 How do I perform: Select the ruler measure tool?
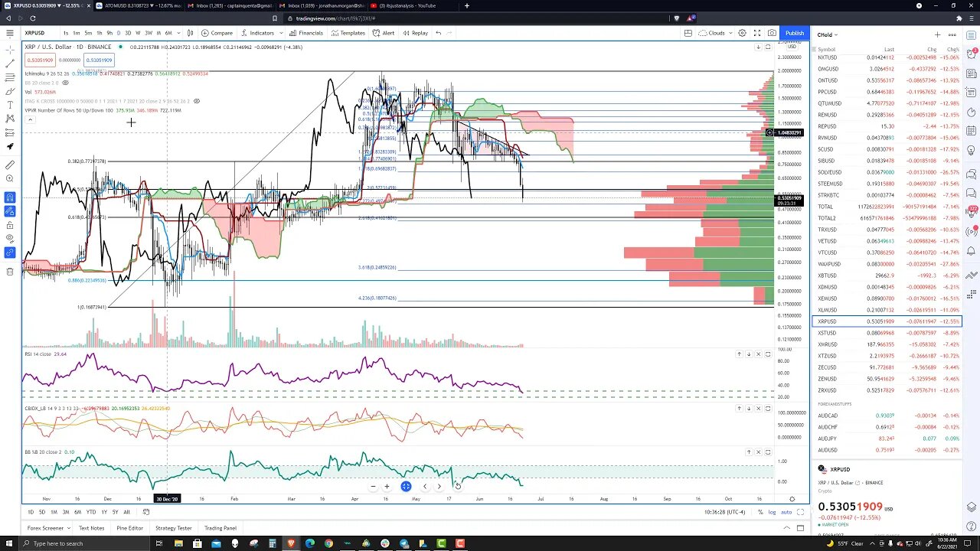pyautogui.click(x=9, y=165)
